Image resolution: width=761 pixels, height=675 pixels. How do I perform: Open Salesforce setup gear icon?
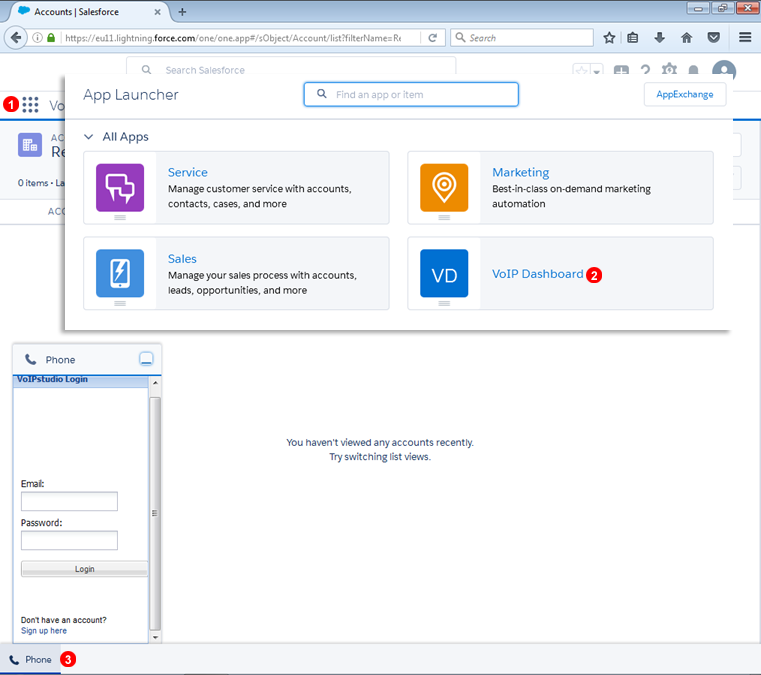coord(669,69)
